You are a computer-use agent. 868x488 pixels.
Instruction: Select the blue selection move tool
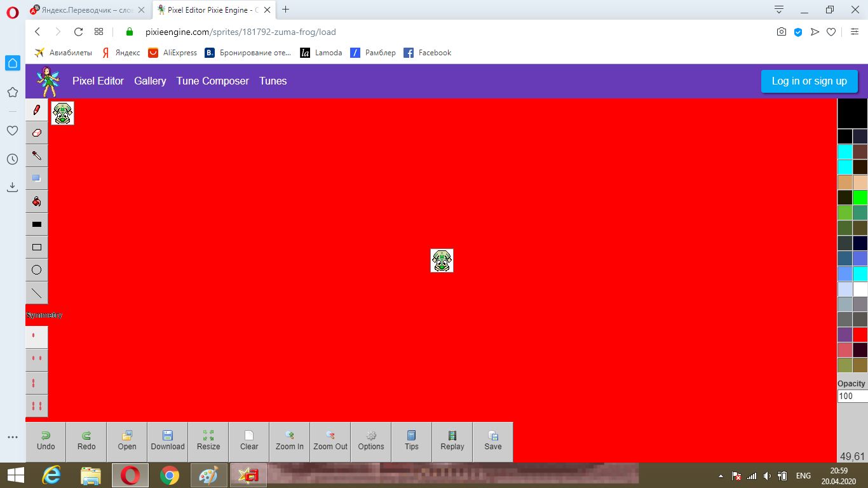(x=37, y=179)
